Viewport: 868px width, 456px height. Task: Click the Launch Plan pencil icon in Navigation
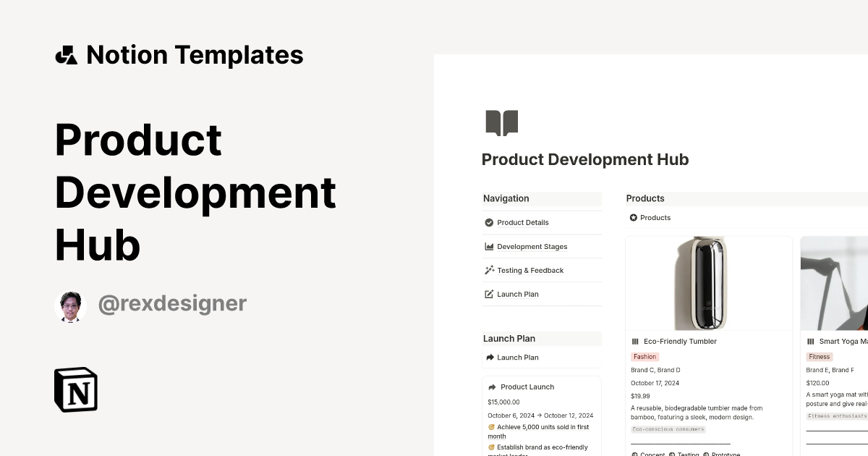click(x=489, y=294)
